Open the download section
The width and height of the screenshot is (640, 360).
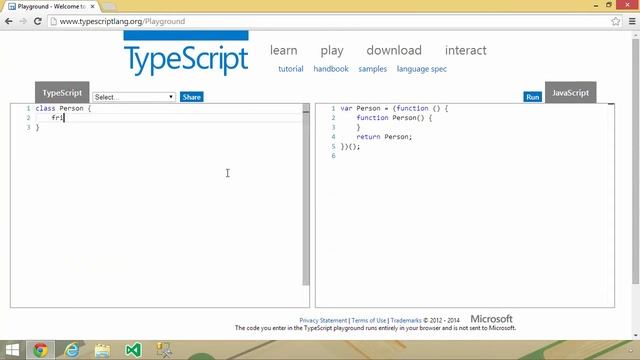tap(394, 50)
